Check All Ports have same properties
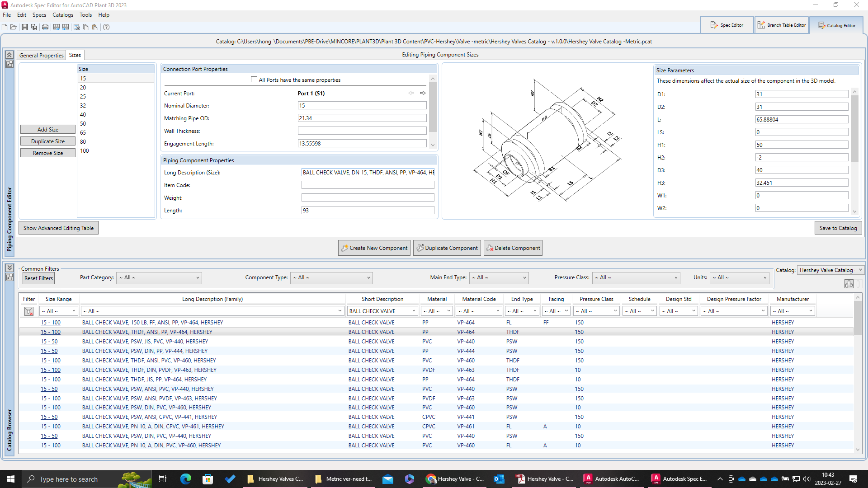The image size is (868, 488). [x=254, y=80]
